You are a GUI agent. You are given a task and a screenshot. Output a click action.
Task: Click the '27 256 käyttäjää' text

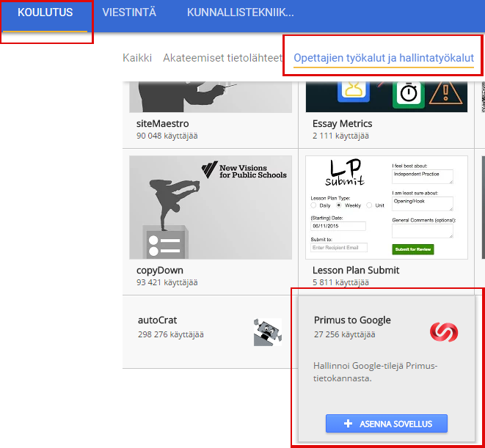point(345,334)
